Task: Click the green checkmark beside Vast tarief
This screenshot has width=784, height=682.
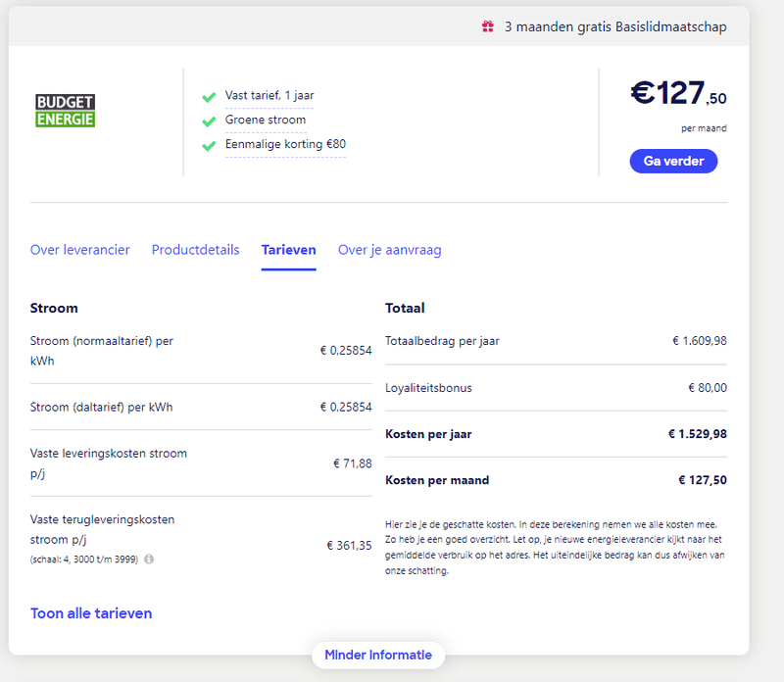Action: point(209,97)
